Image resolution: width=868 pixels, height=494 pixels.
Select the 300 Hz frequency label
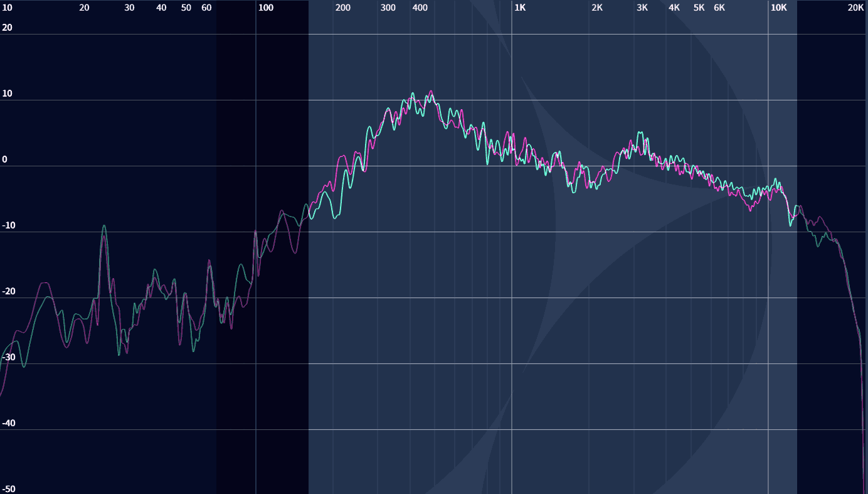coord(388,8)
